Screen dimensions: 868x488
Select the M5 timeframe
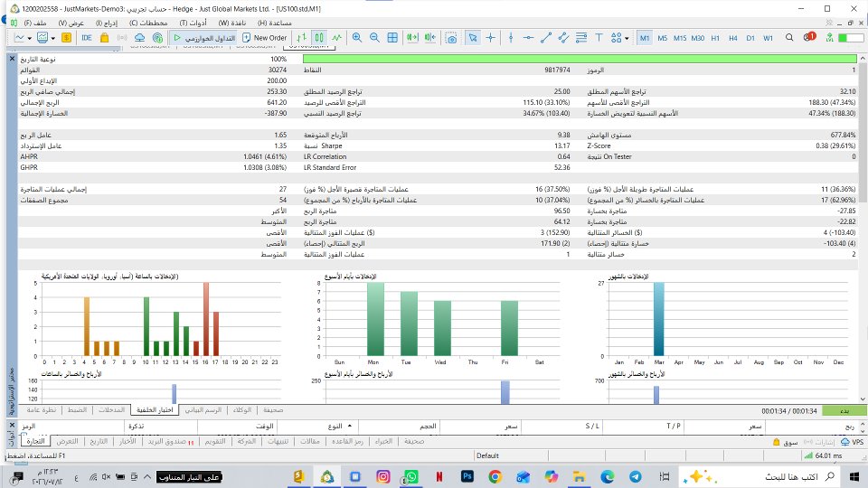point(662,38)
